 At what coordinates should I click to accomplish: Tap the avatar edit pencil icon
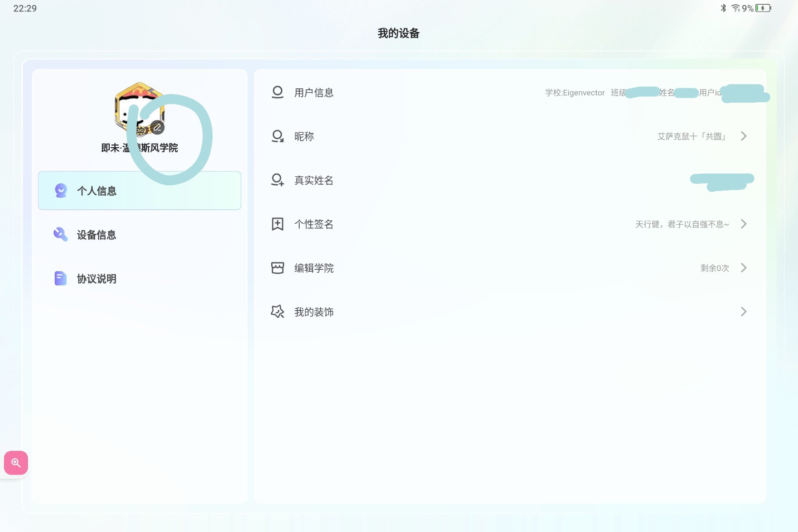[157, 127]
